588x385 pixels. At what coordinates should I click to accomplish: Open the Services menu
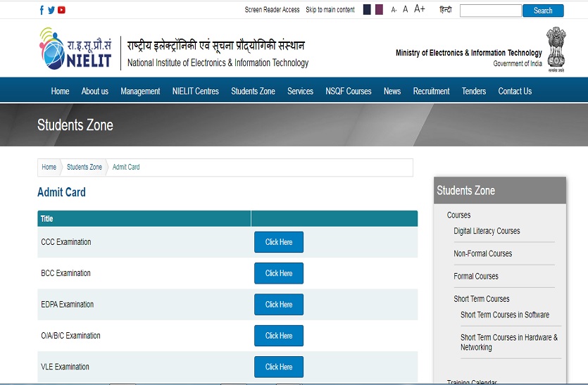click(x=300, y=91)
